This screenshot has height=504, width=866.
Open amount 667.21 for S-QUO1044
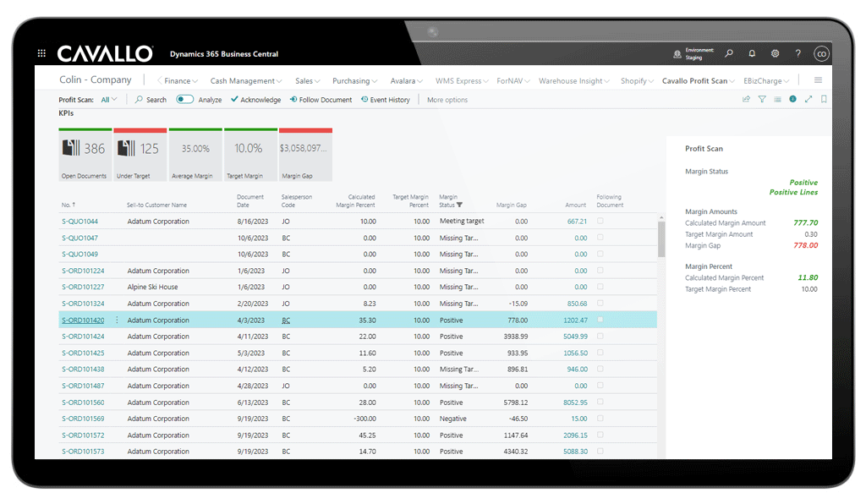click(x=577, y=222)
